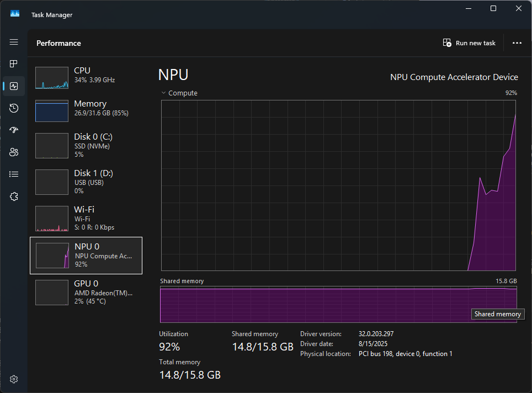Switch to the Users page

point(14,152)
